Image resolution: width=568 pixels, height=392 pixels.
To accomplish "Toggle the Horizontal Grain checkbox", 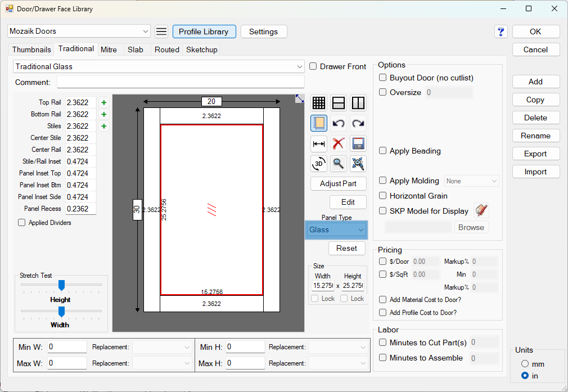I will (x=383, y=196).
